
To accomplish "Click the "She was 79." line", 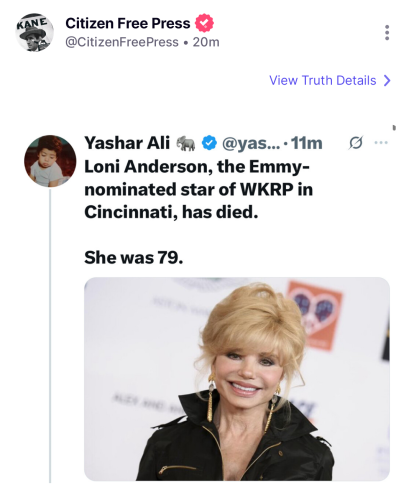I will coord(134,257).
